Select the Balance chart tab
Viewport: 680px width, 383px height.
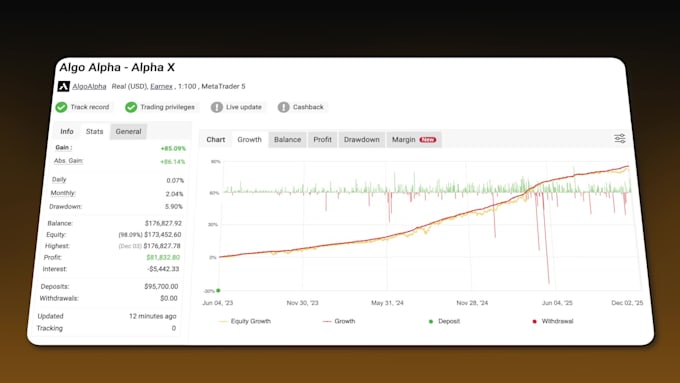coord(288,140)
